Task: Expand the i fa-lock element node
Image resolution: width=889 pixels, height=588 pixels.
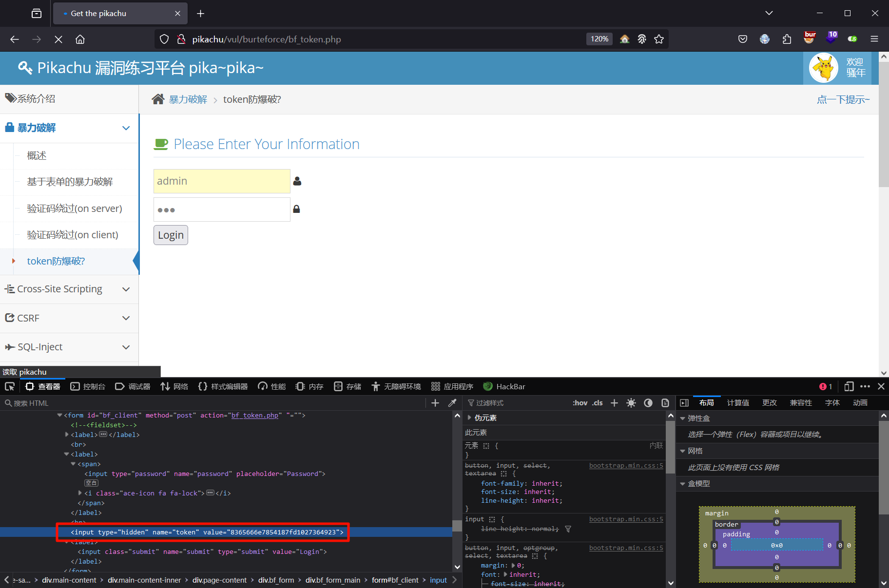Action: (x=80, y=493)
